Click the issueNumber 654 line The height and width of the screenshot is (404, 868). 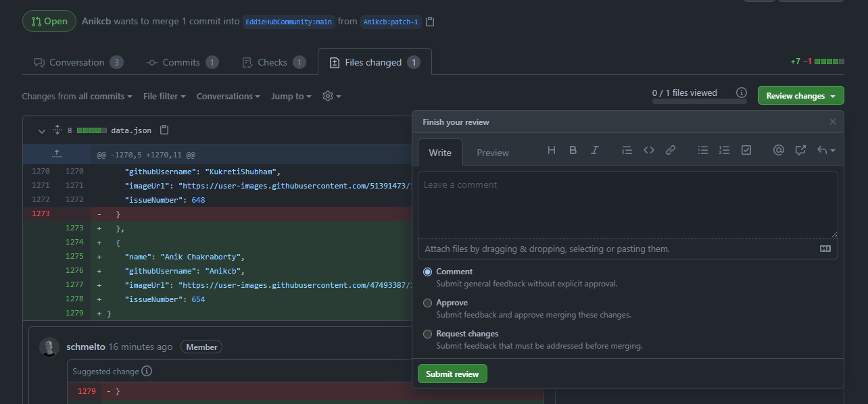(165, 299)
